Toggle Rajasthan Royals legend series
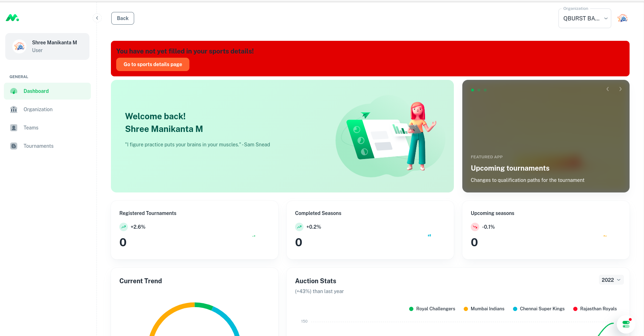Image resolution: width=644 pixels, height=336 pixels. tap(595, 309)
